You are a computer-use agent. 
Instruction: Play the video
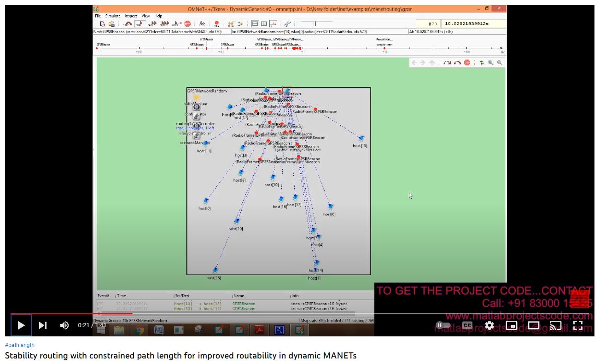pyautogui.click(x=21, y=325)
